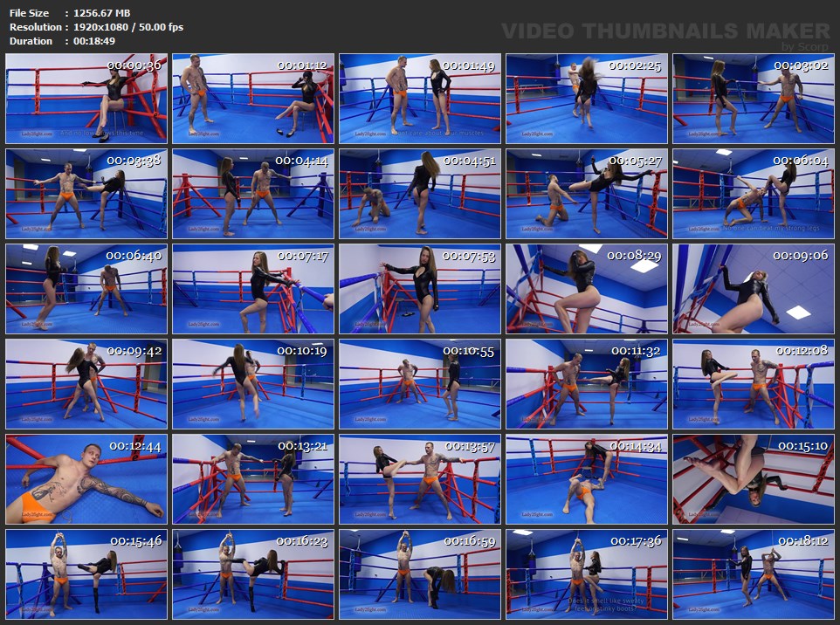840x625 pixels.
Task: Click the thumbnail timestamped 00:13:57
Action: click(419, 479)
